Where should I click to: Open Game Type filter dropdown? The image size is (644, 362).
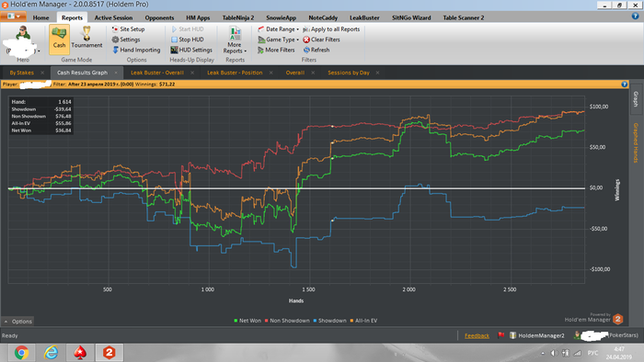coord(278,40)
